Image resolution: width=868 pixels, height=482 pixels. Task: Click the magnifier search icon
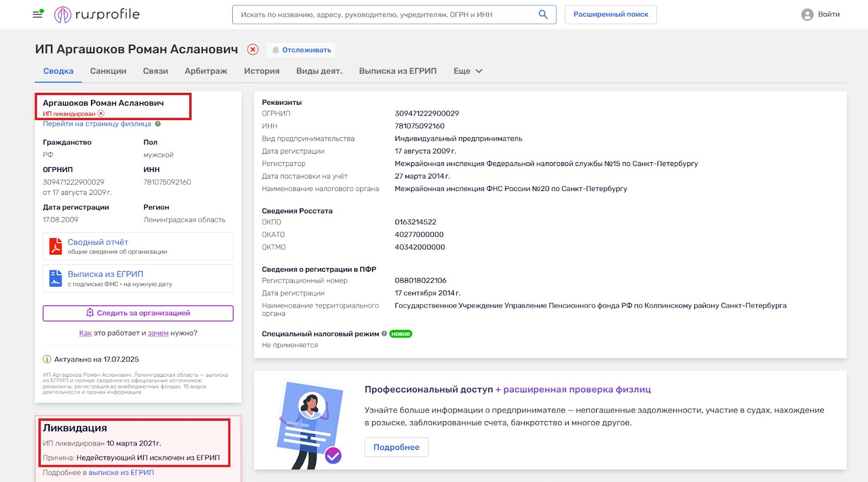[543, 15]
